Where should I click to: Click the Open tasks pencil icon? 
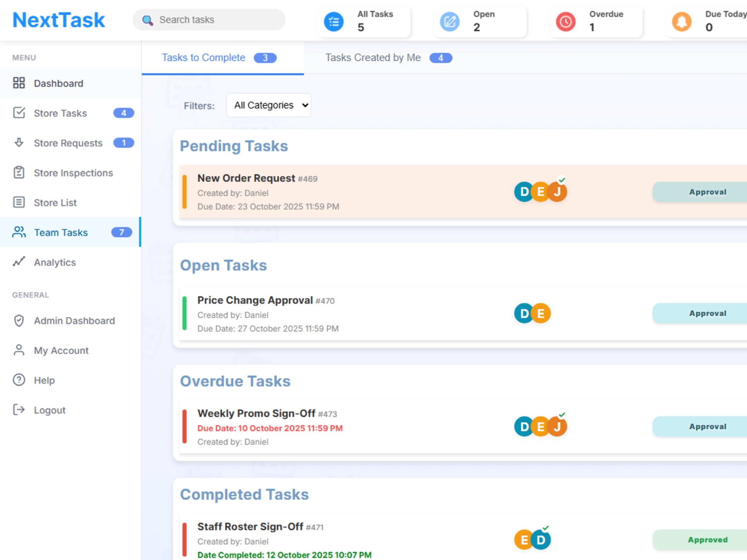pyautogui.click(x=450, y=22)
